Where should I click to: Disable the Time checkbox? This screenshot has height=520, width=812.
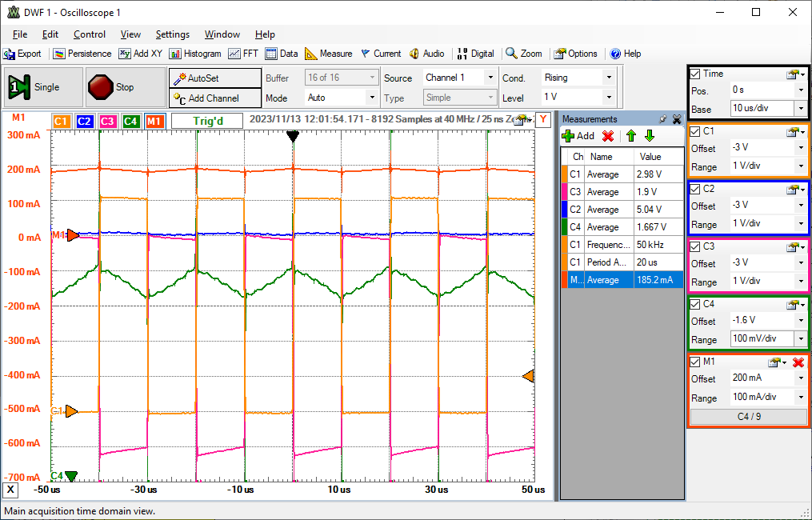coord(696,74)
